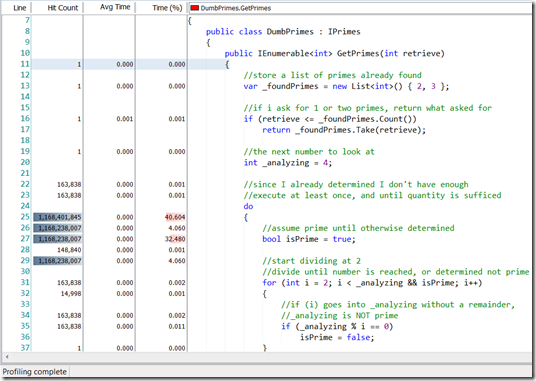Click hit count 1,168,238,007 on line 26
This screenshot has height=381, width=536.
[x=58, y=228]
